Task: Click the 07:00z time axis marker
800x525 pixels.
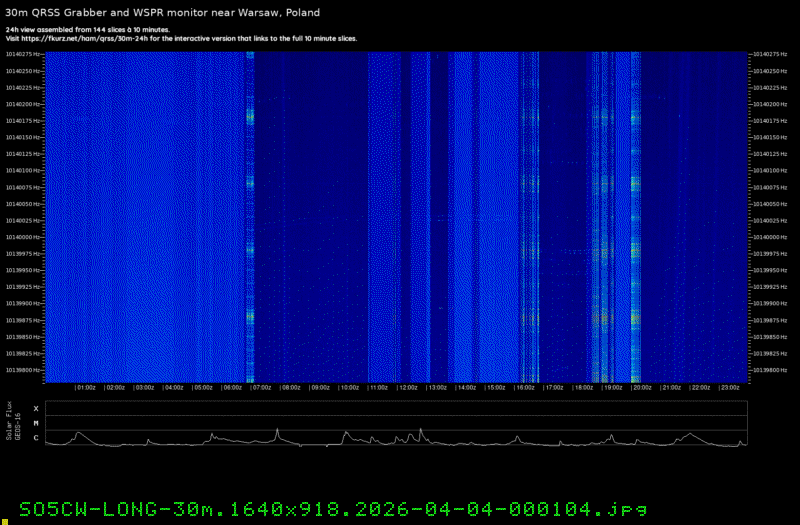Action: click(262, 386)
